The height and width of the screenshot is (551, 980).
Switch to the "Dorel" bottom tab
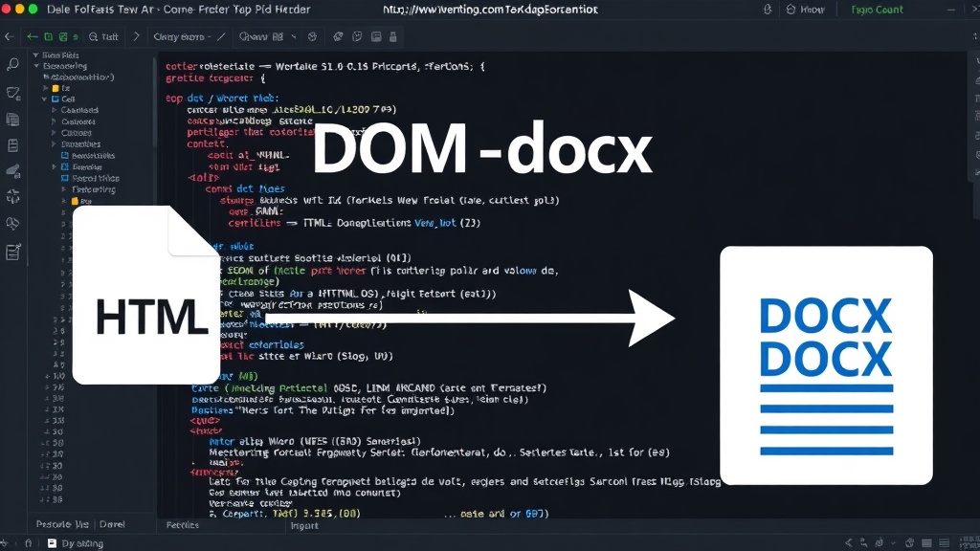[113, 525]
